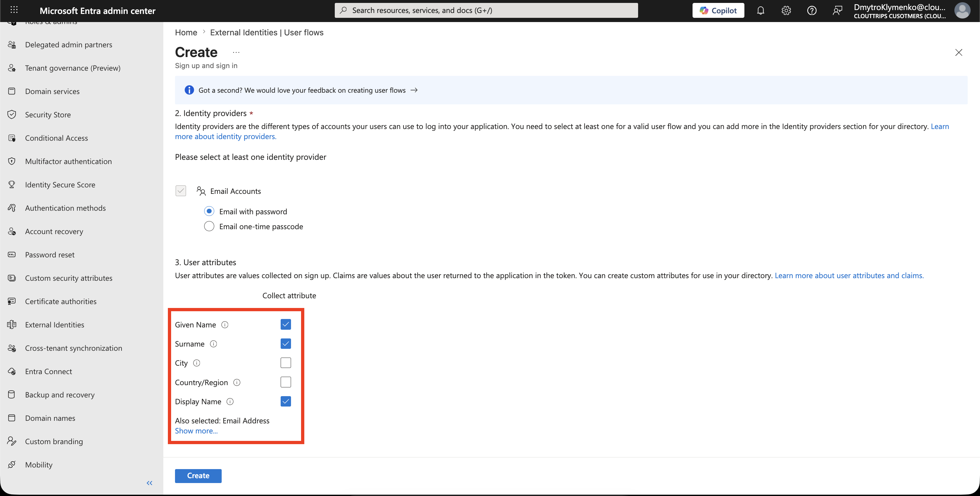Collapse the sidebar with double chevron

149,483
